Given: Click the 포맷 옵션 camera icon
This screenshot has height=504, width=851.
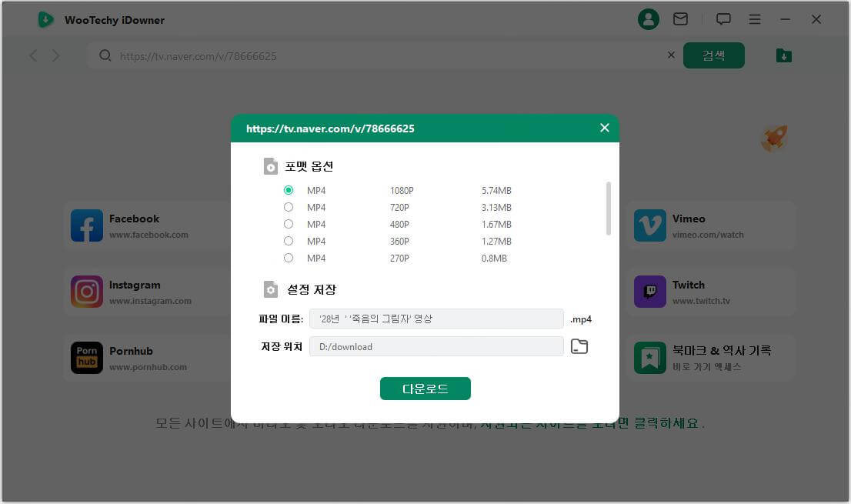Looking at the screenshot, I should (x=270, y=165).
